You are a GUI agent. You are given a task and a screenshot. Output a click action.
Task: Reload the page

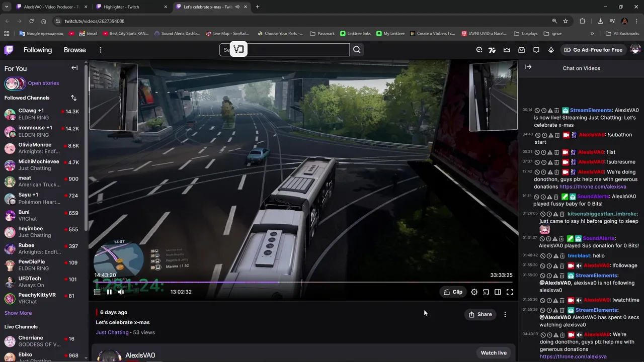31,21
